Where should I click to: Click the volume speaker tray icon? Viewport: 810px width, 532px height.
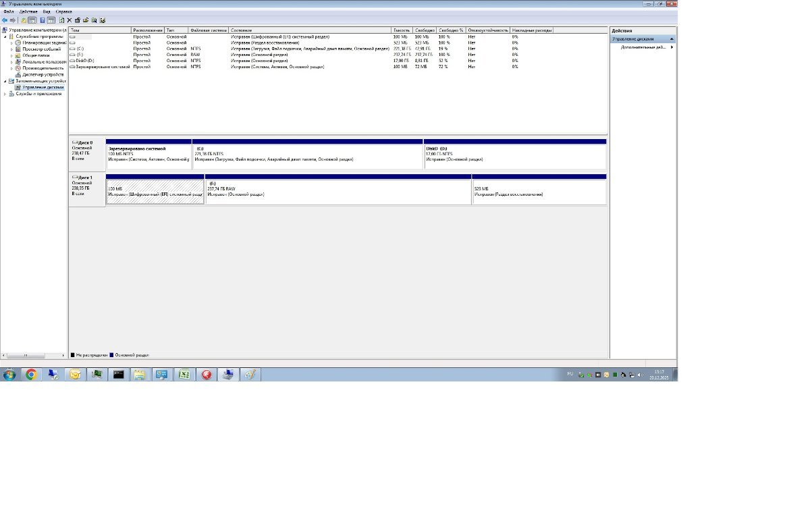click(640, 375)
